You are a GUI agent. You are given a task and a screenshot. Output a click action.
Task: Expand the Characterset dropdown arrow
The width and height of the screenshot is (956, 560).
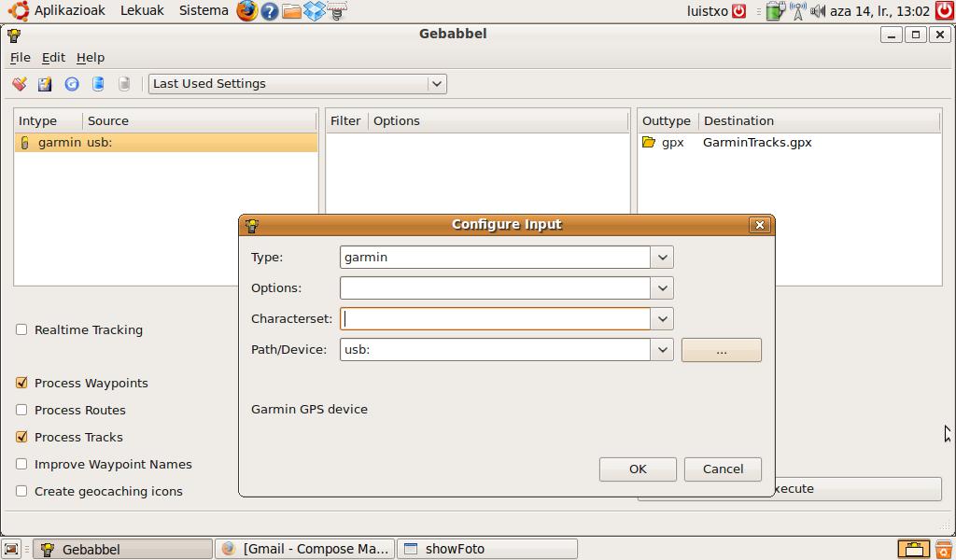(x=662, y=318)
